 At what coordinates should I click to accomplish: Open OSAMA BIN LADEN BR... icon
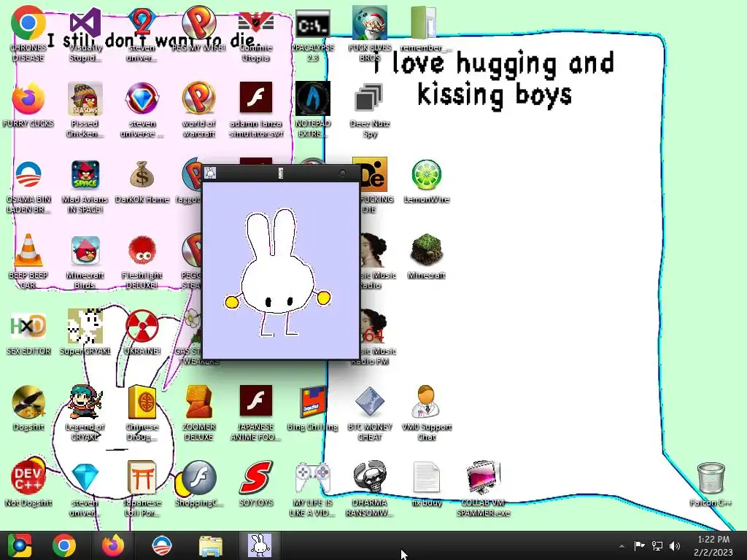(x=28, y=175)
